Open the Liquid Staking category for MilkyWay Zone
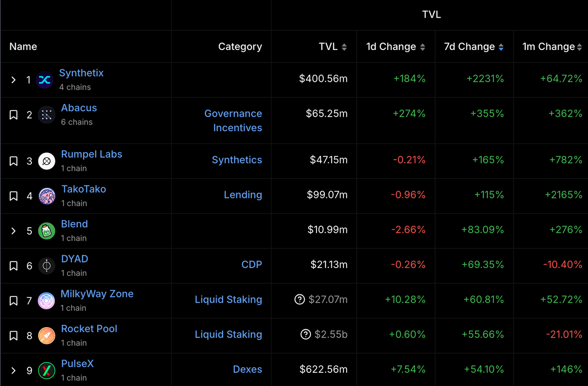Viewport: 588px width, 386px height. 228,299
